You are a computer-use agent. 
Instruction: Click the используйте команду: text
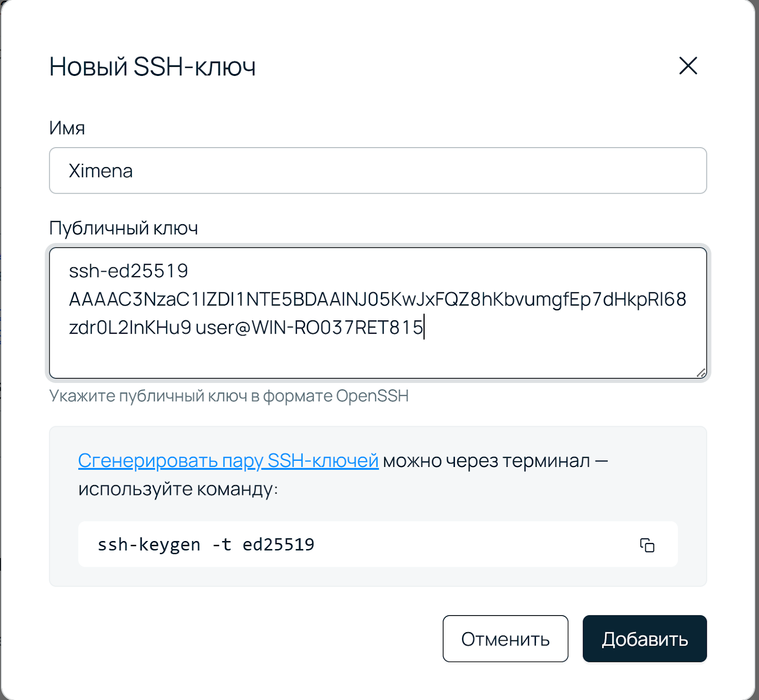tap(178, 489)
